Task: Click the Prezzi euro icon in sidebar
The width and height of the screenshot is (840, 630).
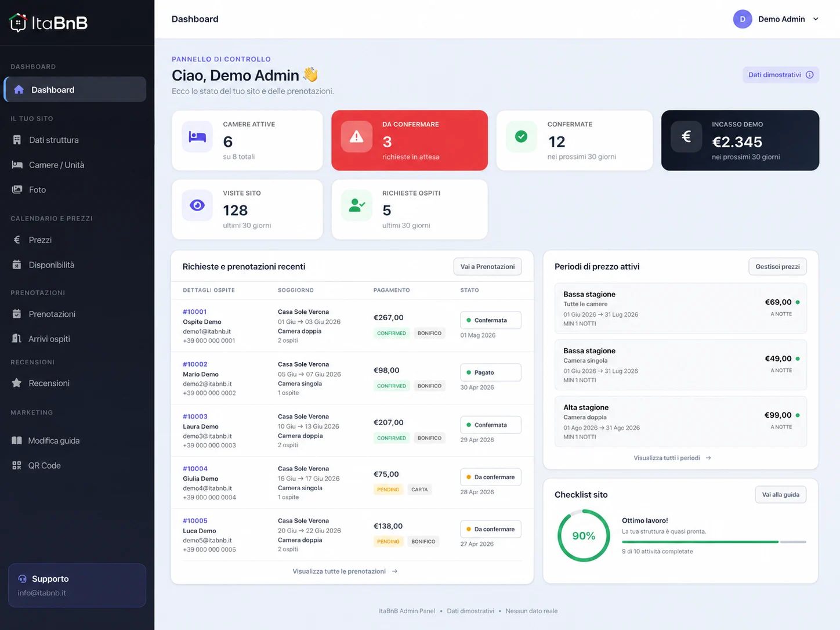Action: pyautogui.click(x=17, y=240)
